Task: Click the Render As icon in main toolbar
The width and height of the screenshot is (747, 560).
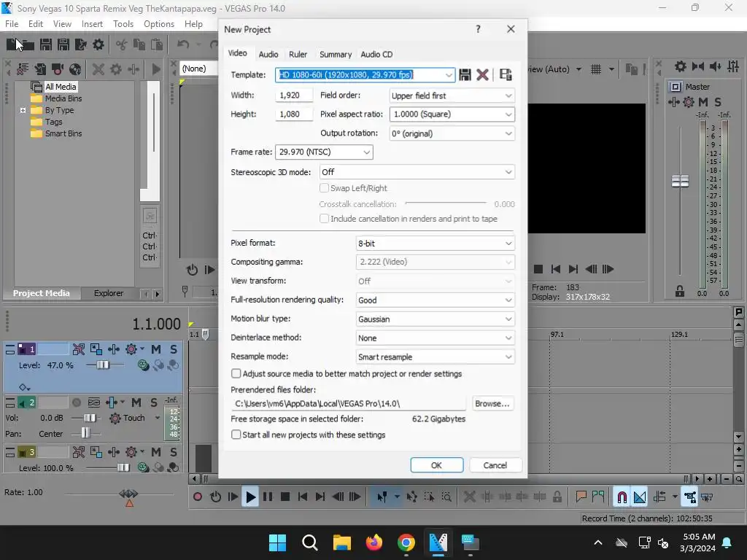Action: click(80, 44)
